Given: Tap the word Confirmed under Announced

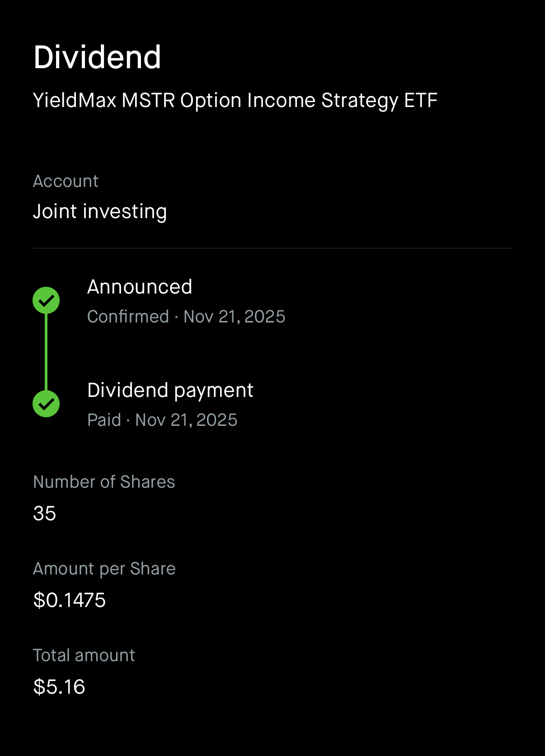Looking at the screenshot, I should 128,317.
